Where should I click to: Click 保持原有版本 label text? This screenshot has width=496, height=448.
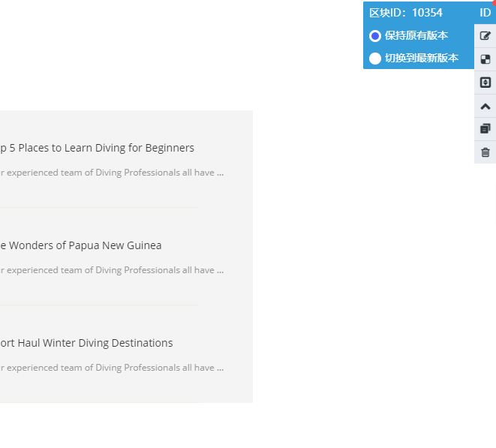tap(416, 36)
